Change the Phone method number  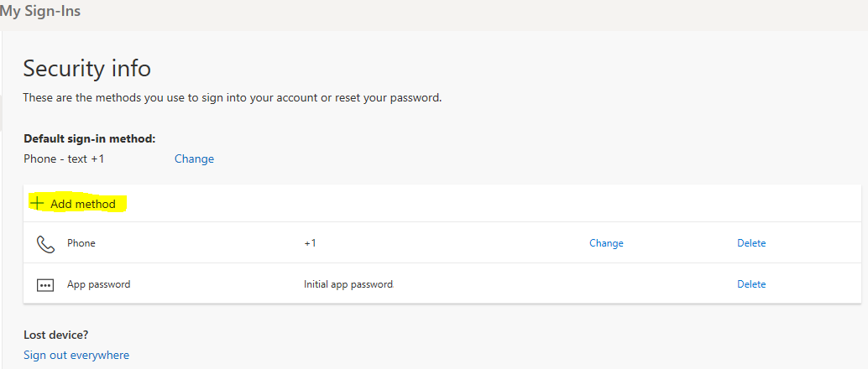[606, 243]
